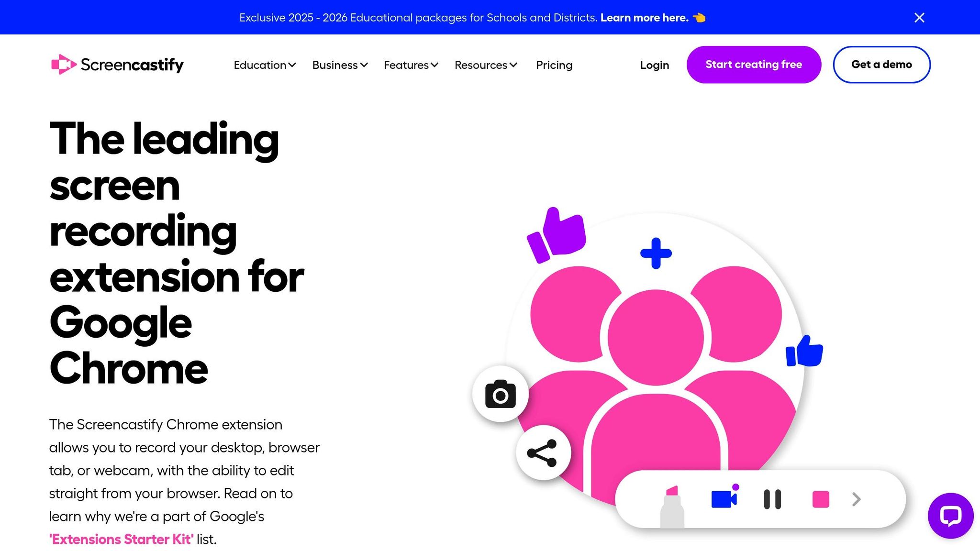Open the Resources navigation menu

coord(486,65)
